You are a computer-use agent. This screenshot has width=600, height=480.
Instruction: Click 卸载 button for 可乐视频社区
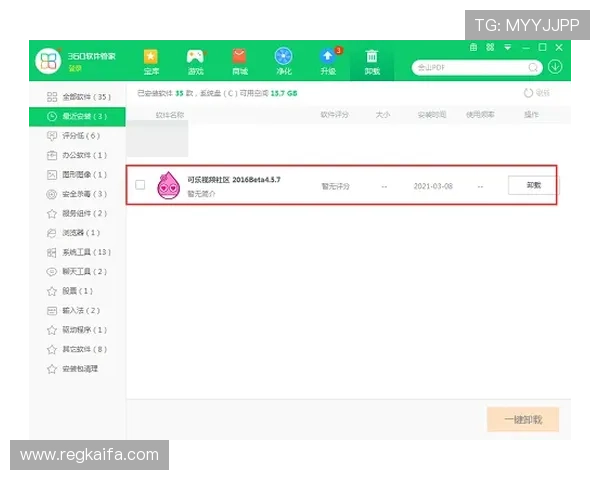pos(533,185)
